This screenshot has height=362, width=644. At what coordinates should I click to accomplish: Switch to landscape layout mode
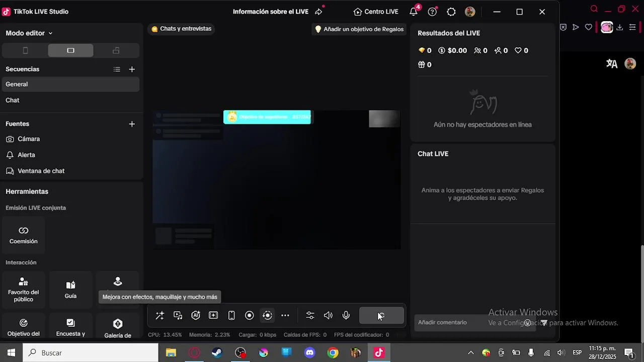[70, 50]
